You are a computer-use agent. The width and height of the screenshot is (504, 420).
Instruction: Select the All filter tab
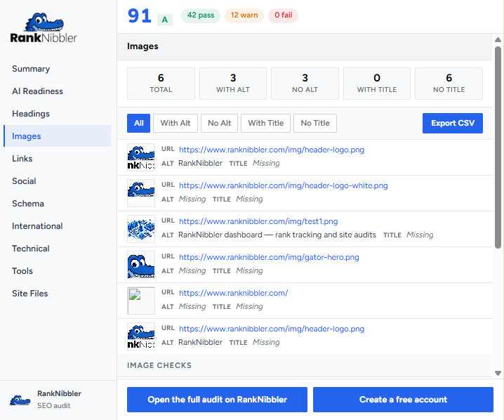click(138, 123)
